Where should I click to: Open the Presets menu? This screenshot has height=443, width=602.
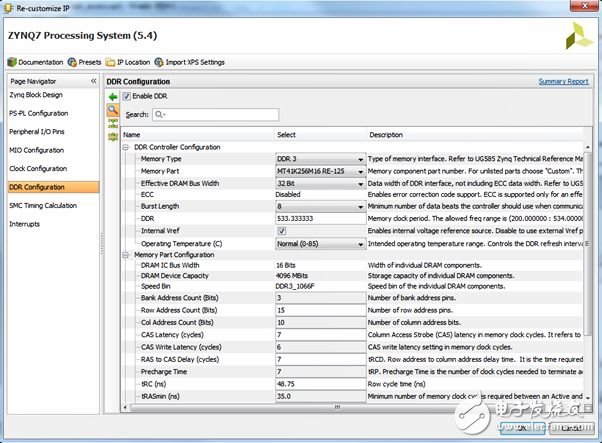click(x=86, y=62)
